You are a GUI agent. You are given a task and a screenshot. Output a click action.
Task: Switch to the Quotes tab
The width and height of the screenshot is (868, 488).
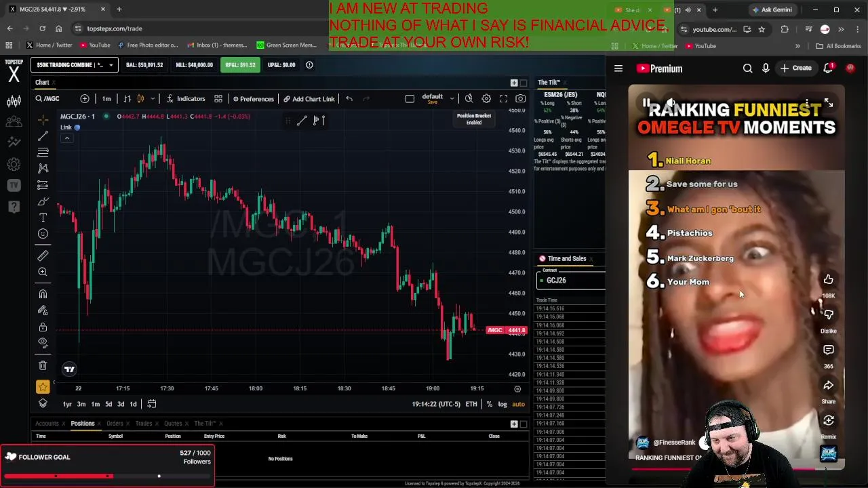point(173,424)
